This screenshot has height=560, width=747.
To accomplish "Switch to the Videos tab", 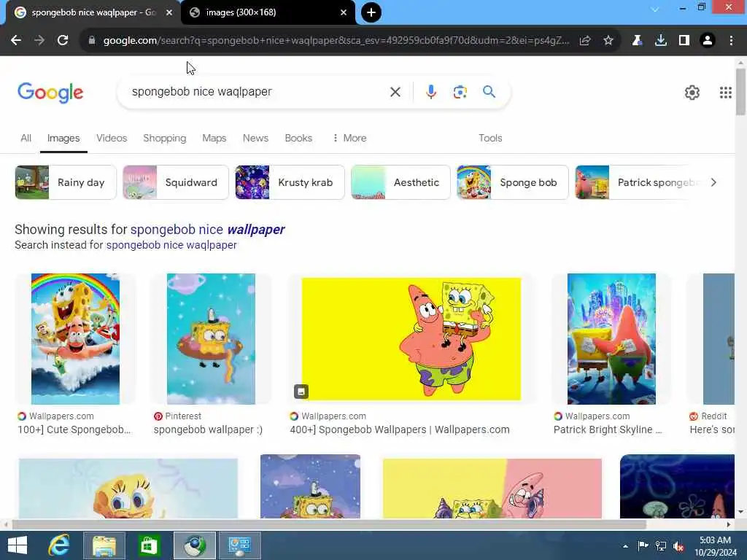I will pos(112,138).
